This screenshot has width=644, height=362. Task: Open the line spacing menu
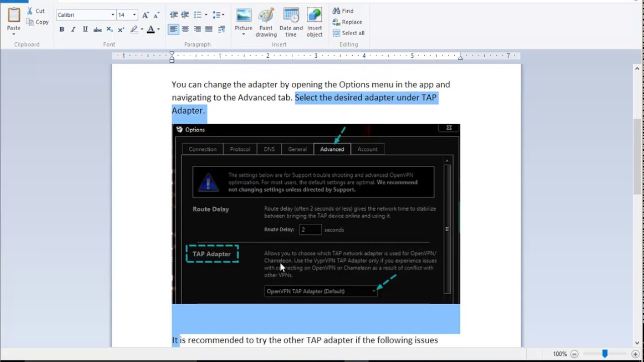(218, 15)
